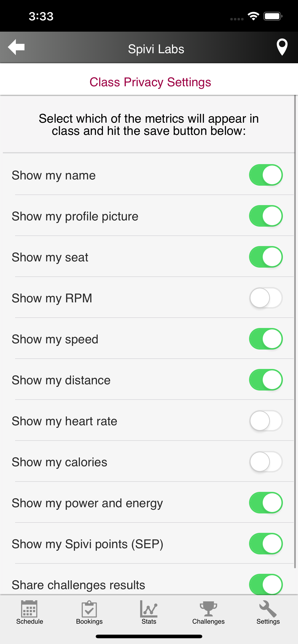Tap the back arrow icon
298x644 pixels.
tap(16, 47)
